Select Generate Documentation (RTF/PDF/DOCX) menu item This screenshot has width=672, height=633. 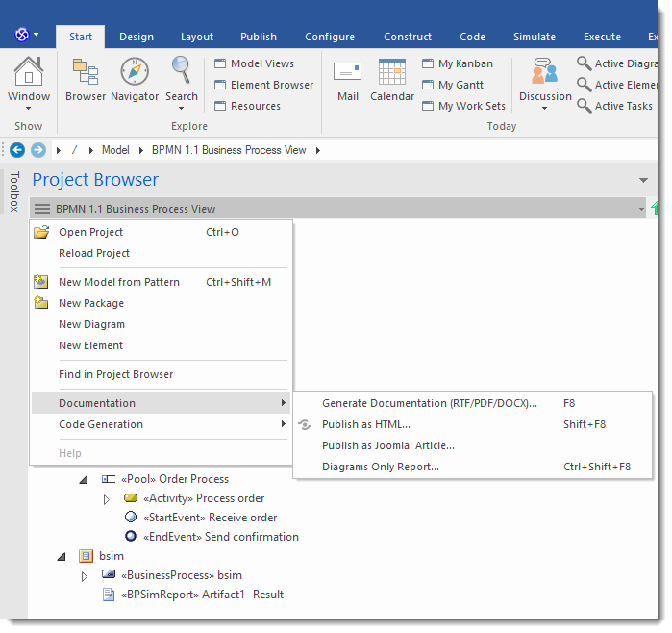point(430,403)
